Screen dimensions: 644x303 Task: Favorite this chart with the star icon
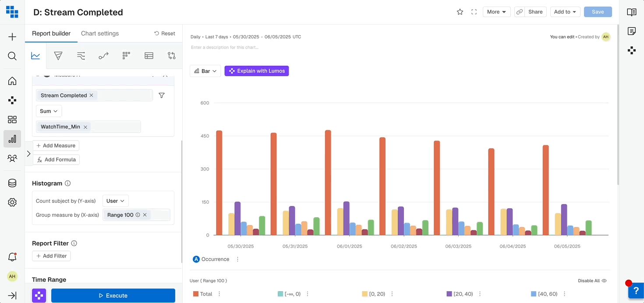click(x=460, y=12)
